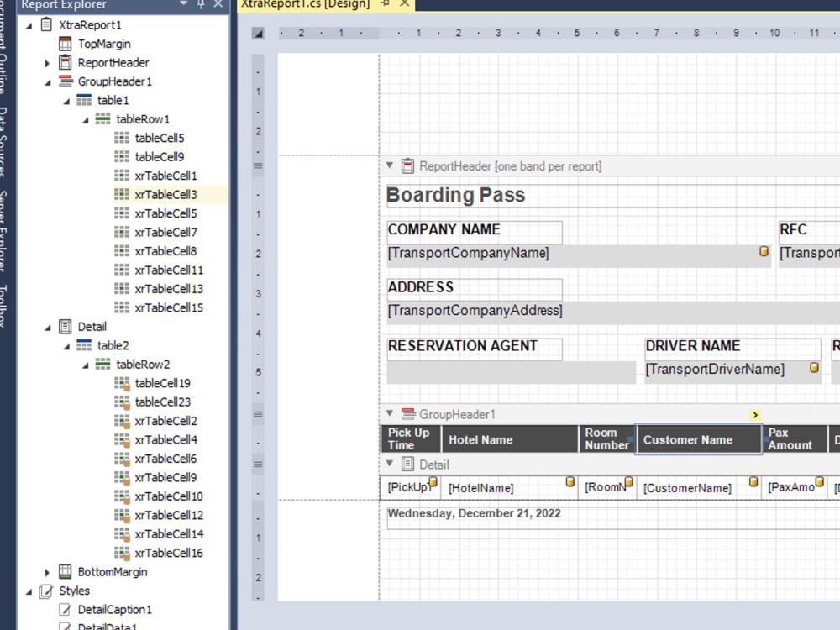Click GroupHeader1 band's orange smart tag arrow

755,415
